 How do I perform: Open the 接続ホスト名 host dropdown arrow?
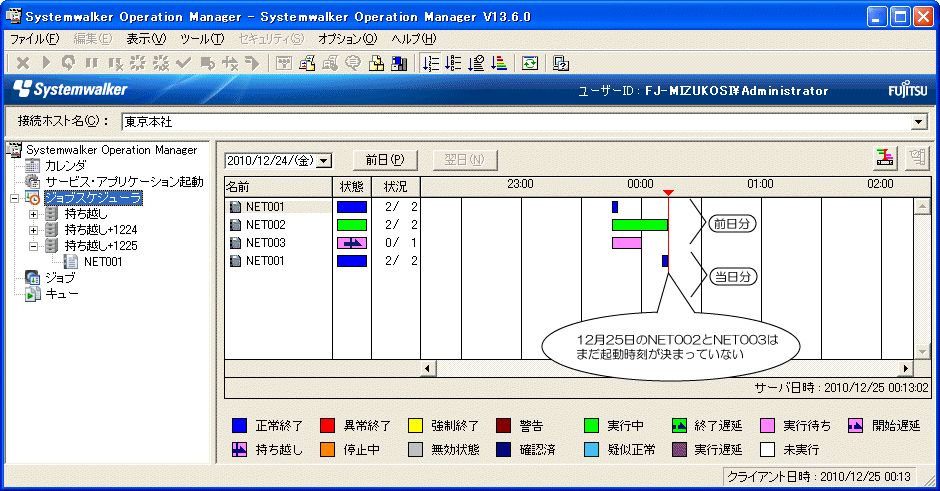point(918,122)
